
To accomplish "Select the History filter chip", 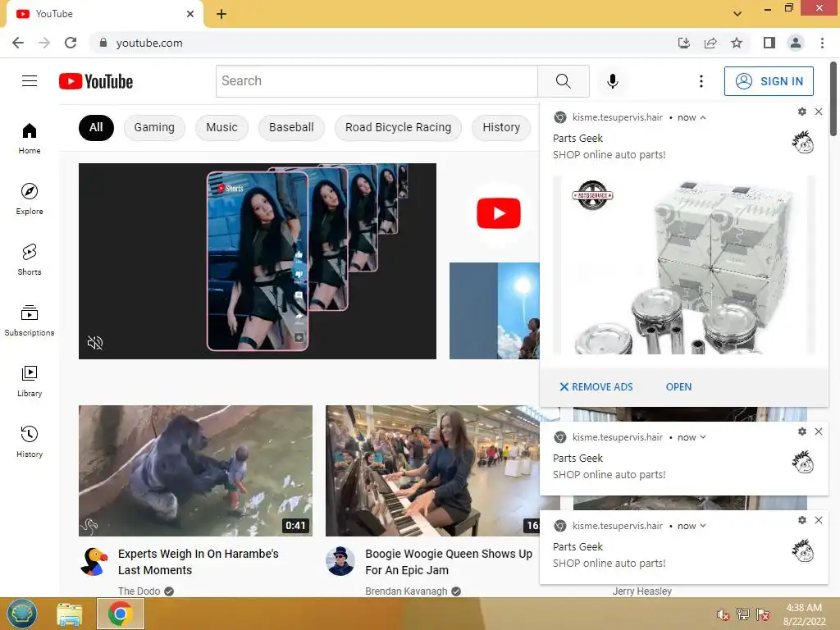I will [x=501, y=127].
